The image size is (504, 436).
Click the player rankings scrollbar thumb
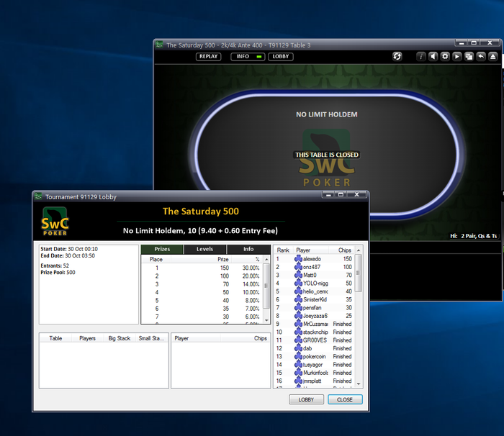coord(359,273)
